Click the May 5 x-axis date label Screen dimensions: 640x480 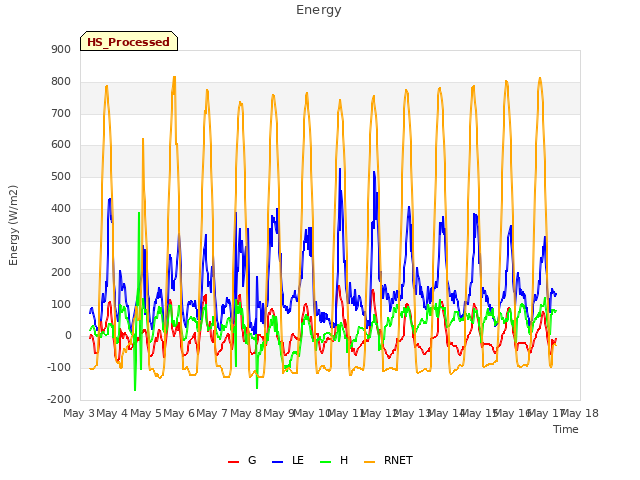pyautogui.click(x=146, y=413)
